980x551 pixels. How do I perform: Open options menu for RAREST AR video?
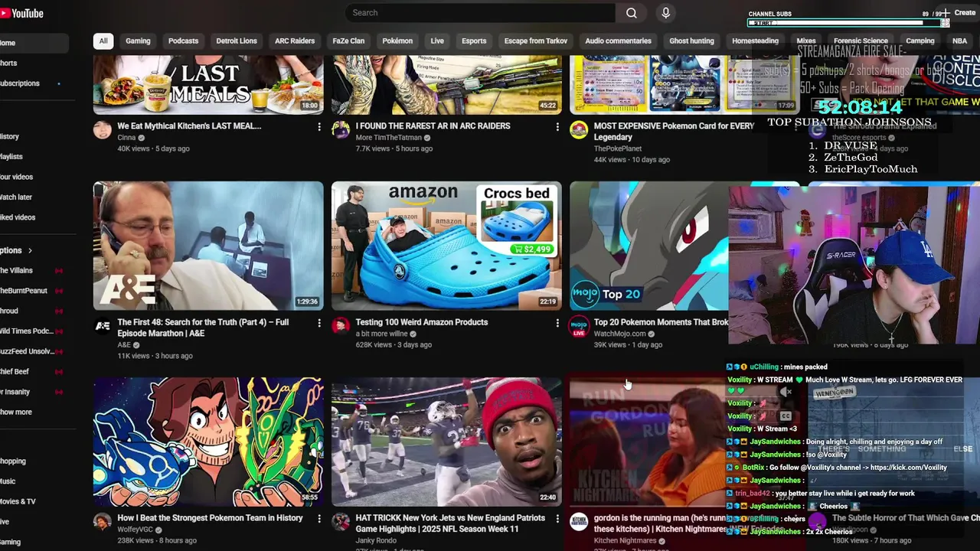(x=557, y=127)
